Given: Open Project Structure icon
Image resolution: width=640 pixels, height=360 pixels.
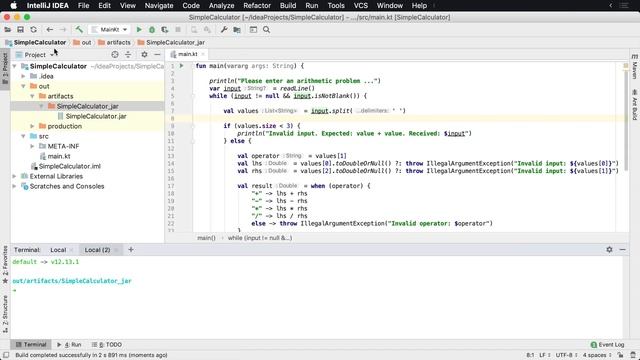Looking at the screenshot, I should pos(237,30).
